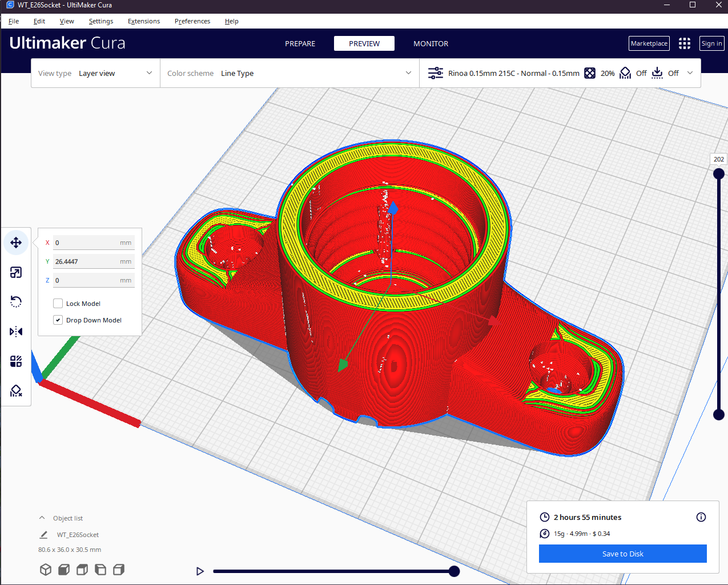
Task: Click the 15g · 4.99m · $ 0.34 text
Action: point(582,534)
